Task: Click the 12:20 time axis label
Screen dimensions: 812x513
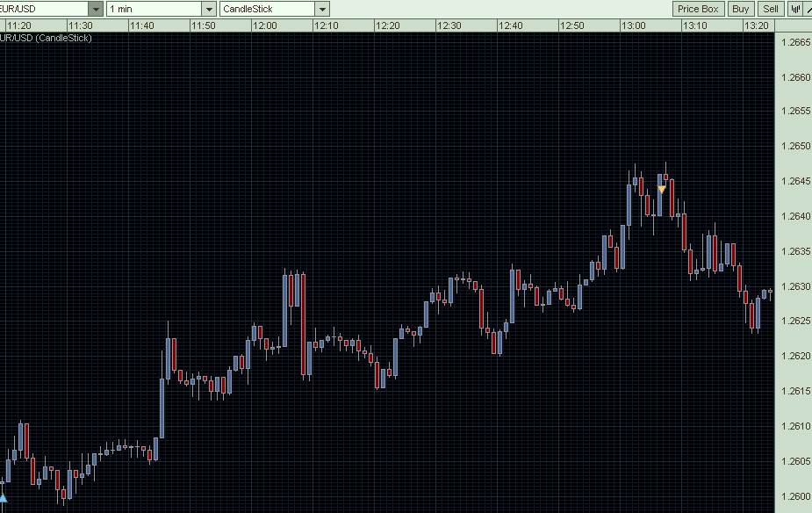Action: click(x=387, y=25)
